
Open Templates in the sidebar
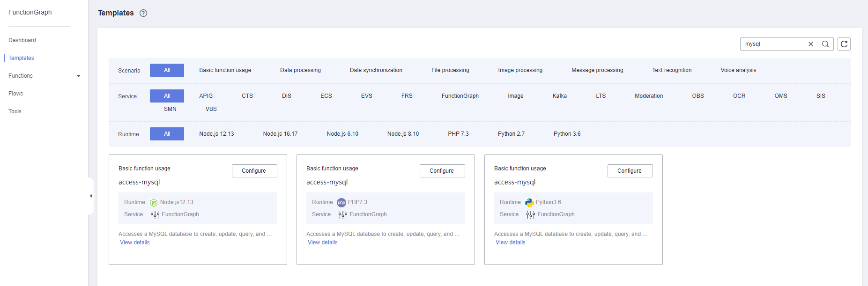(21, 58)
